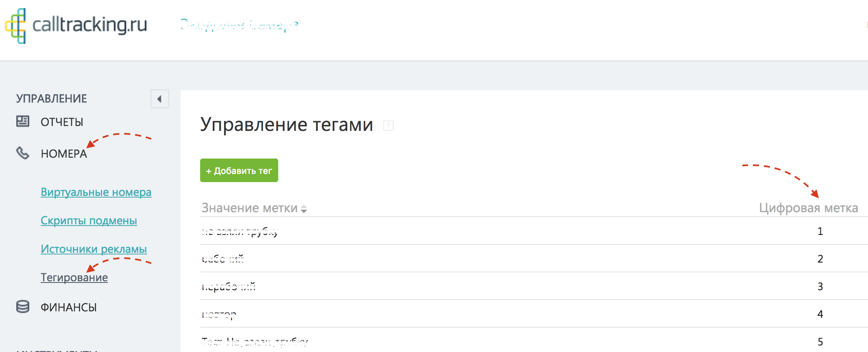Select the tag row with digital label 4
Screen dimensions: 868x352
534,314
